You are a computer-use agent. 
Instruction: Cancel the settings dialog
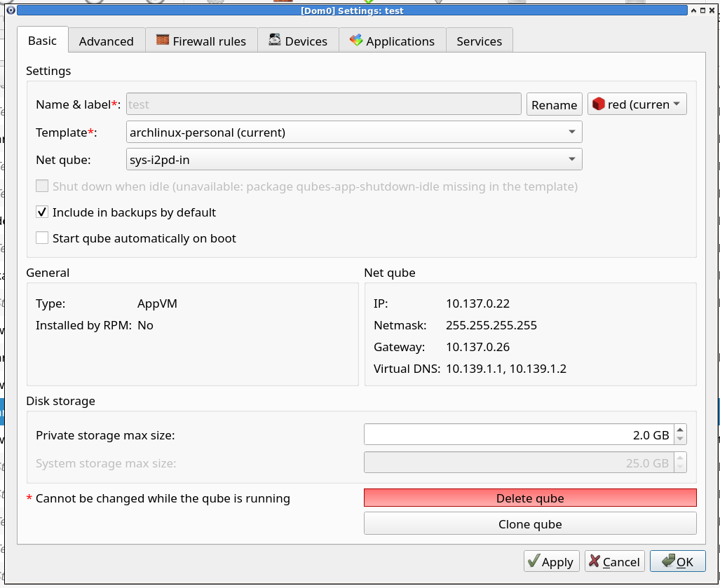click(x=614, y=561)
